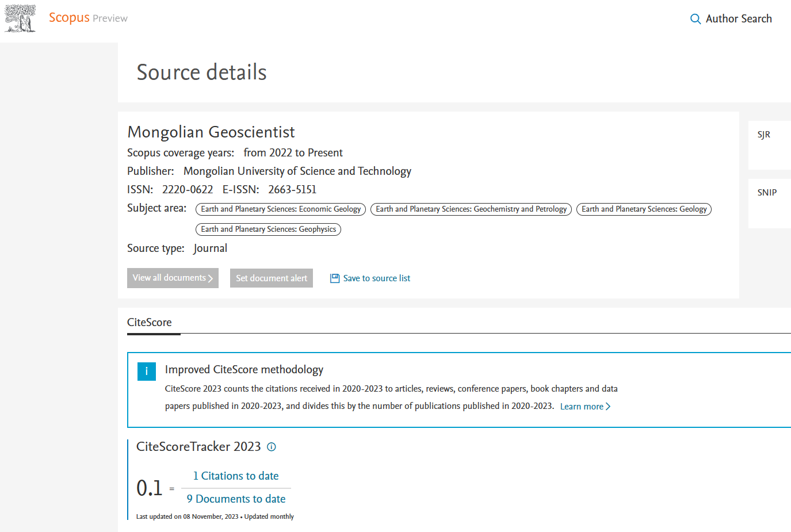Select the Geology subject tag

pos(644,209)
